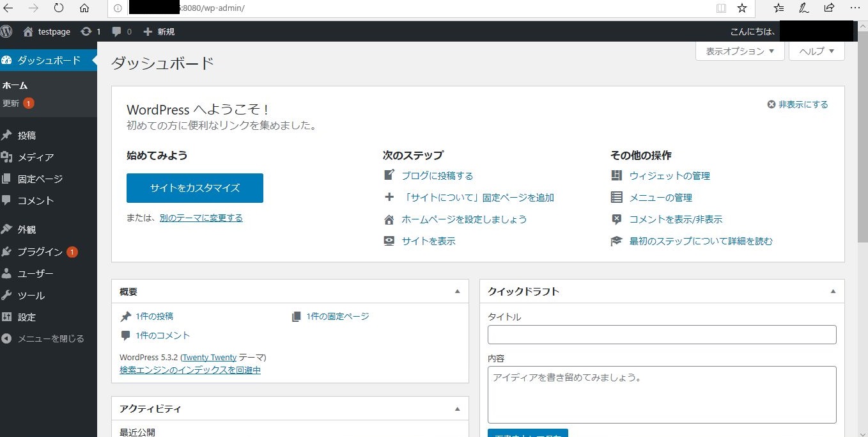Expand the ヘルプ dropdown panel
Screen dimensions: 868x437
coord(816,51)
